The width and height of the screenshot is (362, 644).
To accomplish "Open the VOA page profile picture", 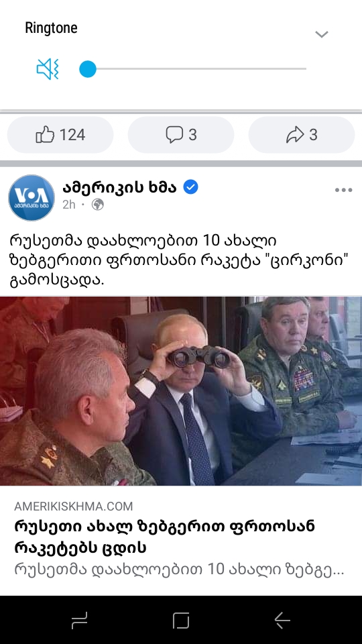I will 32,197.
